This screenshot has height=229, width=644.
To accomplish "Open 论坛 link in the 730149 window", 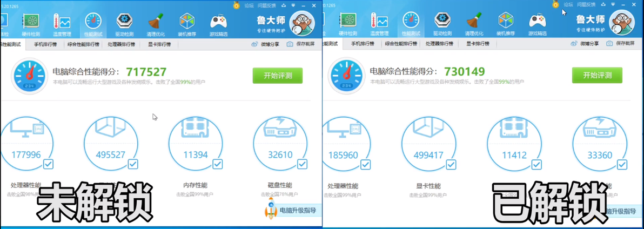I will [x=568, y=4].
